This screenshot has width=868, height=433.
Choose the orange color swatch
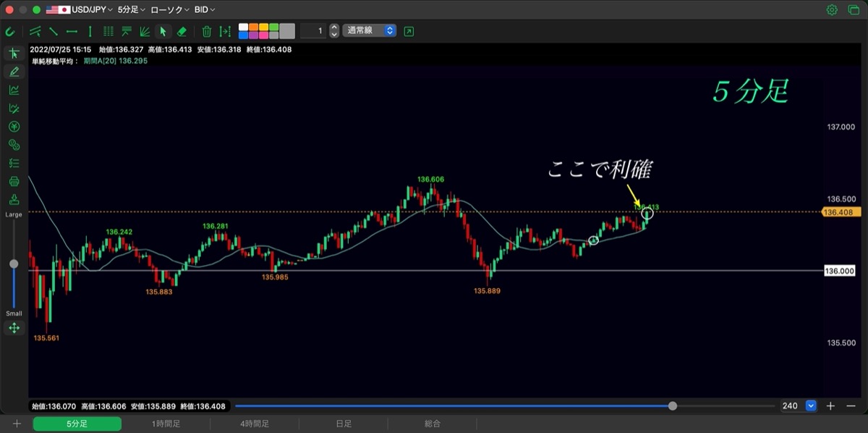(253, 28)
